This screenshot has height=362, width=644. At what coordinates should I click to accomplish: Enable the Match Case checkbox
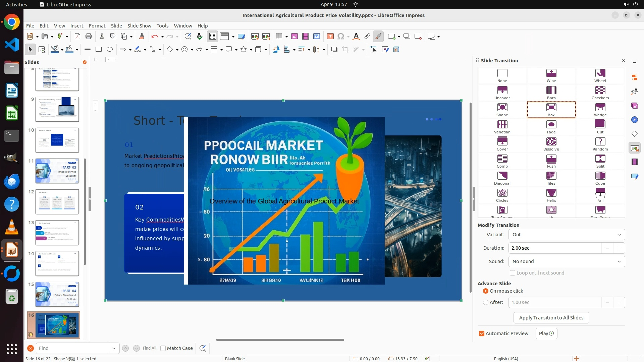click(163, 348)
